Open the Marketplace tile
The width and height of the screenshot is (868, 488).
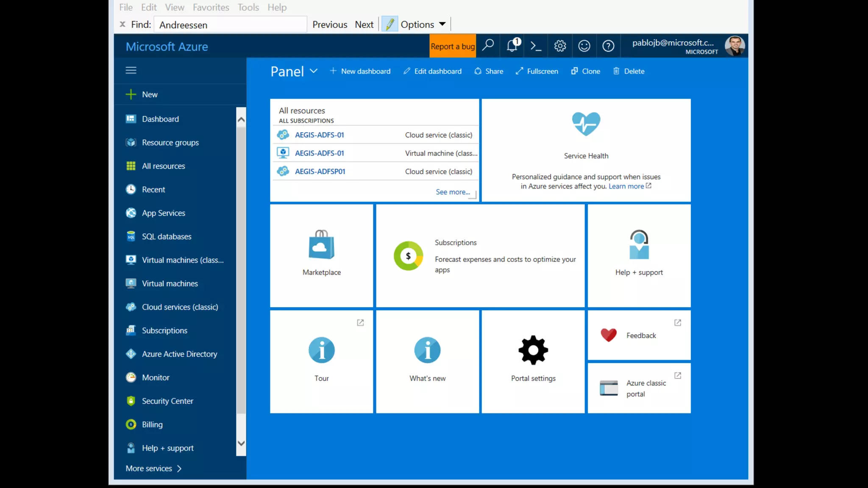pyautogui.click(x=321, y=255)
